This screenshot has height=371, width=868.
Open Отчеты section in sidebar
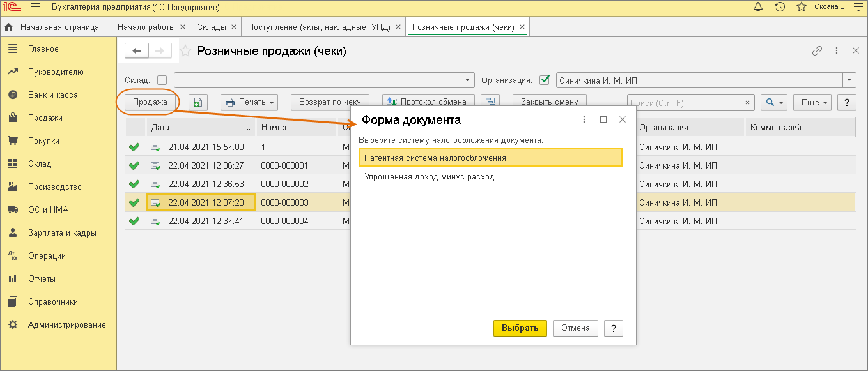click(x=42, y=279)
